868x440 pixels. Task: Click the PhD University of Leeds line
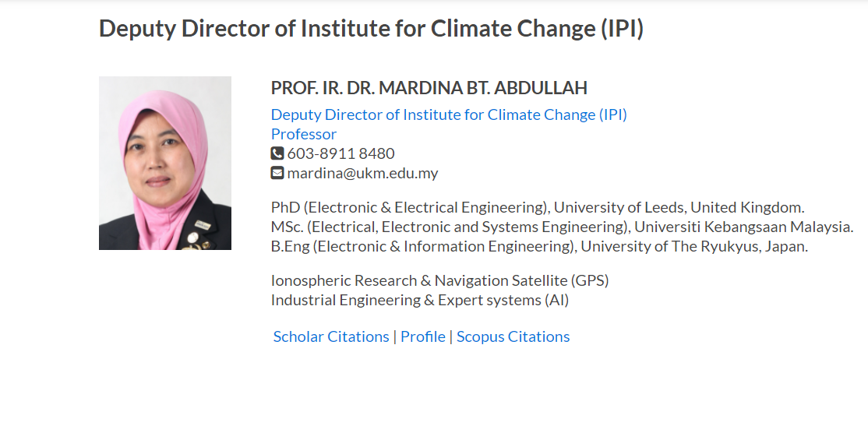(x=538, y=207)
